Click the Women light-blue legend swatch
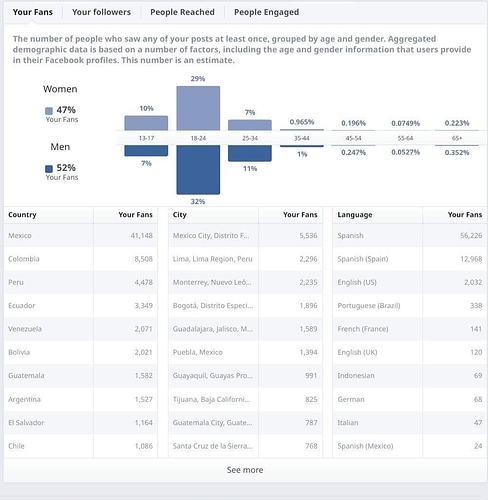 pos(49,111)
